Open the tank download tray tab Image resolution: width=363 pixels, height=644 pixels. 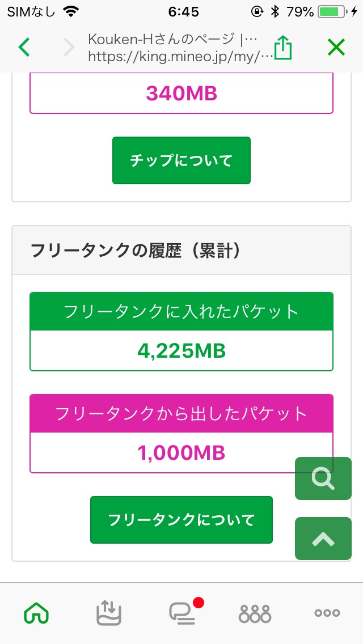108,613
